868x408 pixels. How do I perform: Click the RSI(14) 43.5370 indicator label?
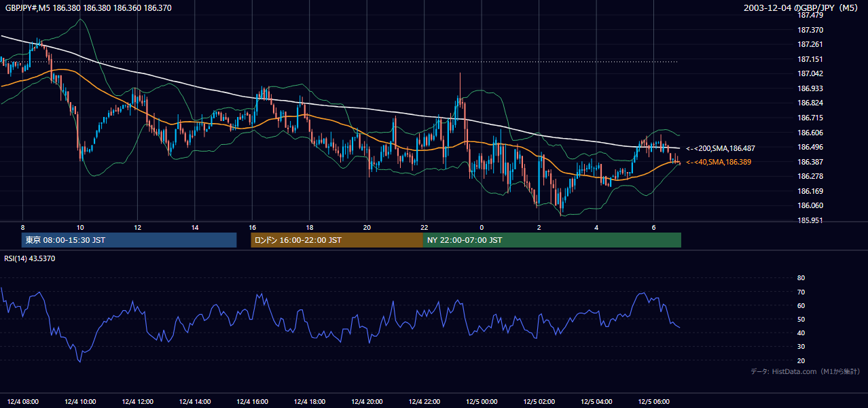[x=30, y=258]
